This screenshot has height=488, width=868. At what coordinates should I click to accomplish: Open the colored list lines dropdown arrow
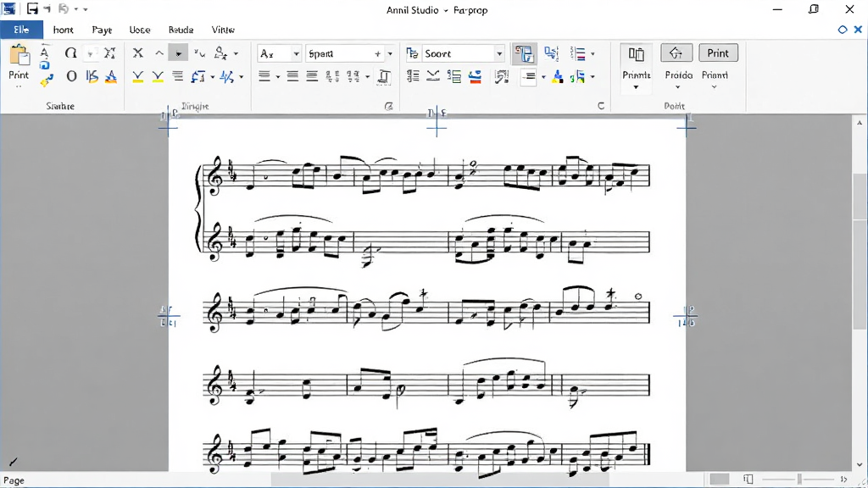click(593, 53)
